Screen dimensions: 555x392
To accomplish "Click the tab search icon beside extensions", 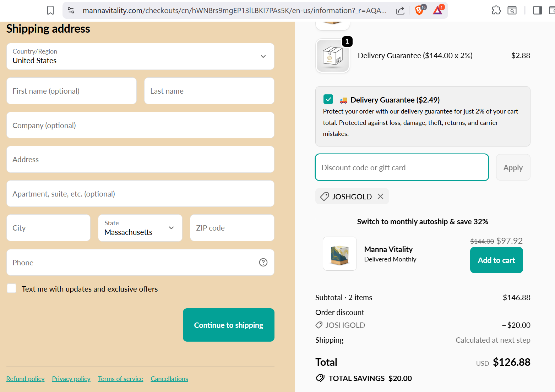I will [512, 10].
